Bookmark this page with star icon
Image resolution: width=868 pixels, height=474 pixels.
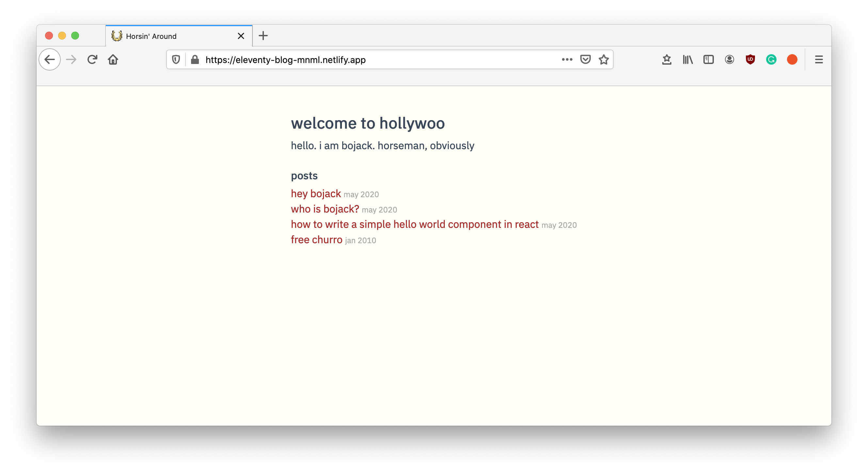(603, 60)
